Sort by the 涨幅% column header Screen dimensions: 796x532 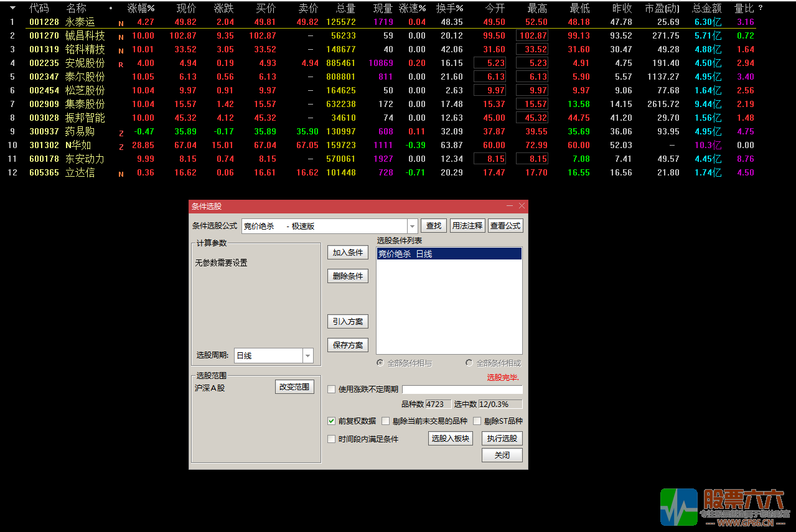pos(141,9)
